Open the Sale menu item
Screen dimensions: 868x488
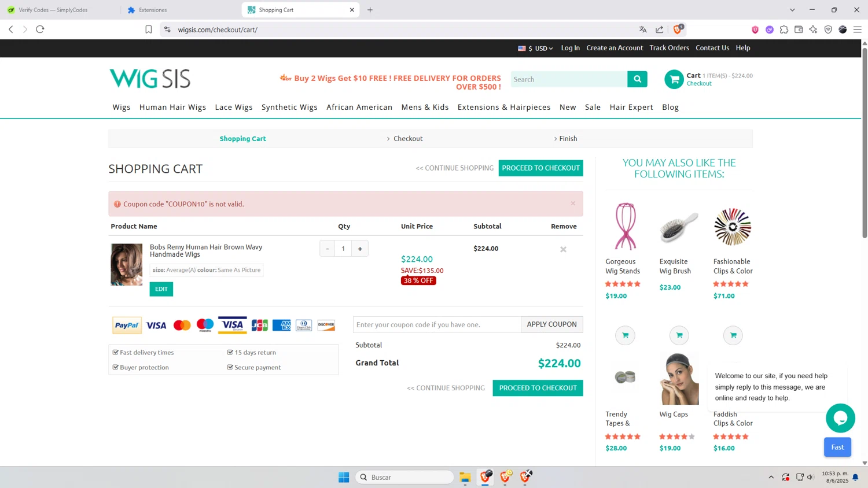tap(593, 107)
